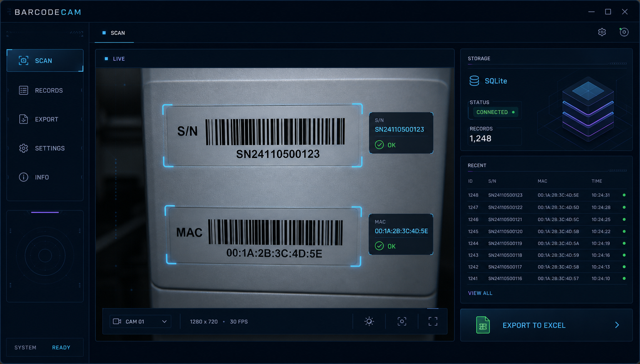Select the Scan sidebar menu item

pyautogui.click(x=45, y=61)
